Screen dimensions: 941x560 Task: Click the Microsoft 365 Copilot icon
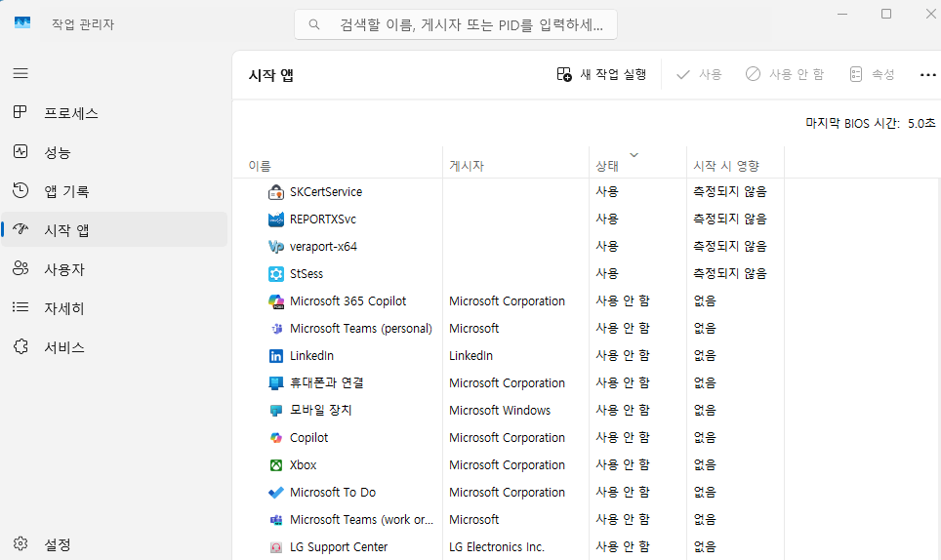coord(276,301)
